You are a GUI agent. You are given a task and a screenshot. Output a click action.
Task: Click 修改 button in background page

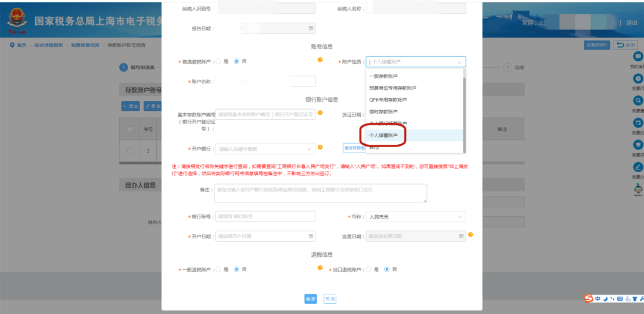[x=153, y=106]
